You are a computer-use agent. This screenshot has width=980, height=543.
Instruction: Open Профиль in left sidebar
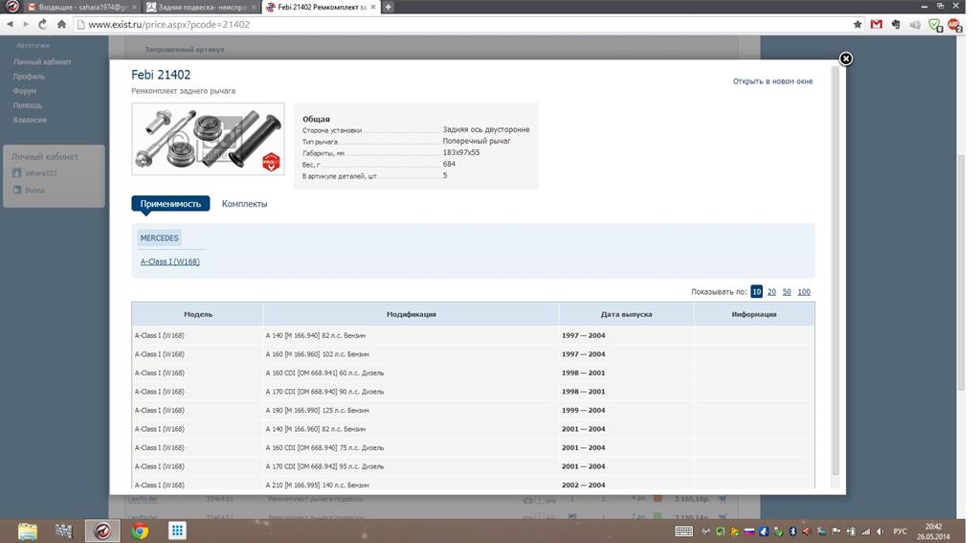pyautogui.click(x=29, y=77)
